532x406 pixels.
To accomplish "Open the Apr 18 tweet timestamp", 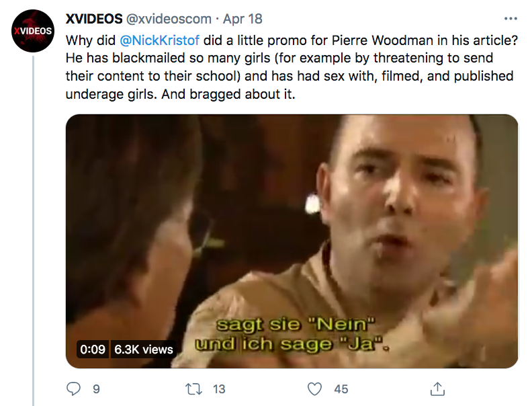I will tap(242, 19).
